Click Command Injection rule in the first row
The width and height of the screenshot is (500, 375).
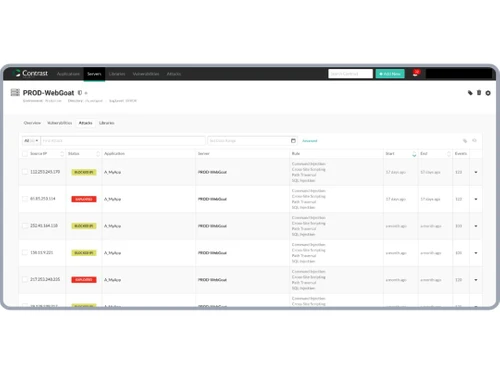point(309,164)
